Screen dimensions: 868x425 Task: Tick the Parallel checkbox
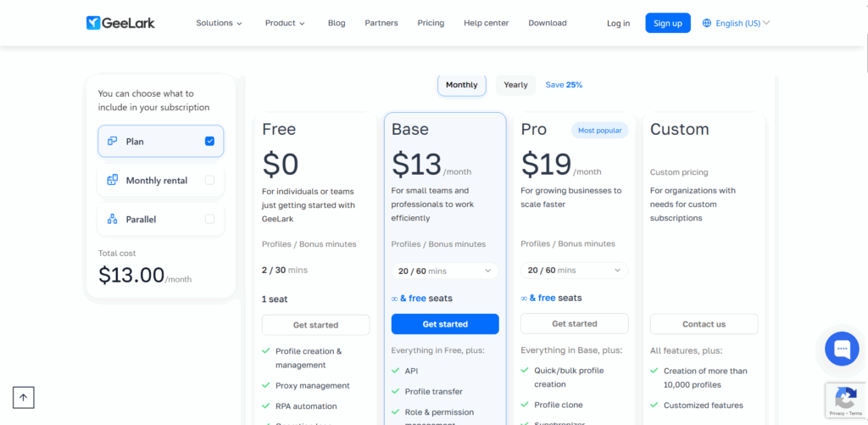tap(209, 219)
